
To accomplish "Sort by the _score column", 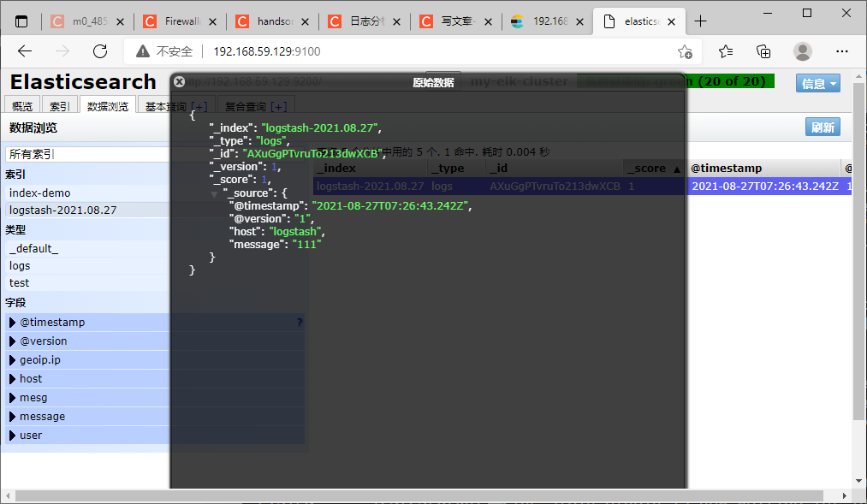I will pos(654,168).
